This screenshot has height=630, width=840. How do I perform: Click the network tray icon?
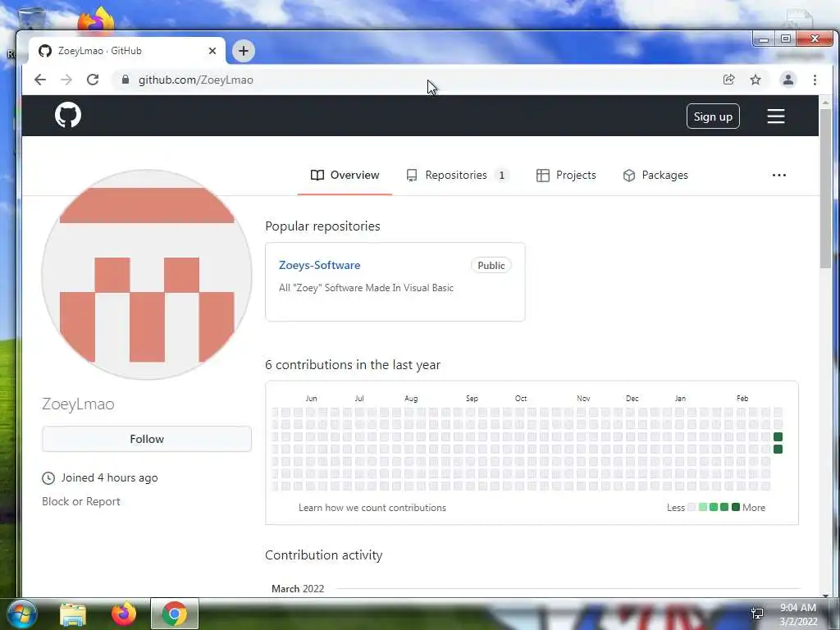757,613
